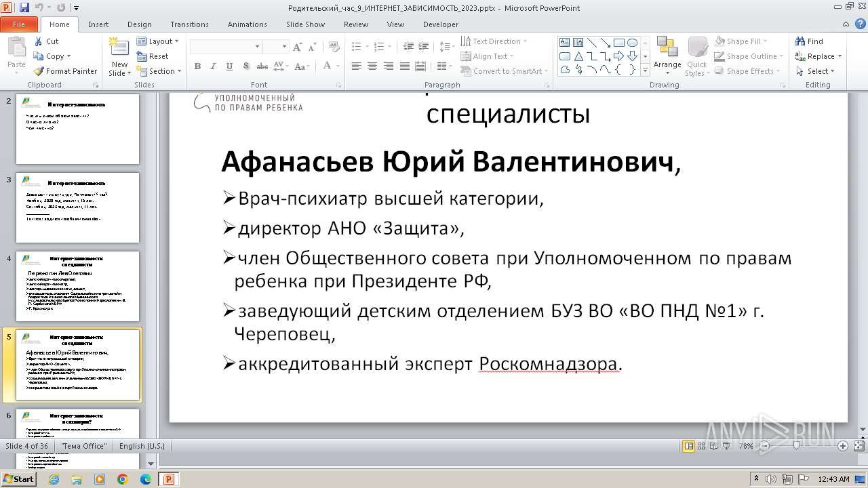Open Layout dropdown
The height and width of the screenshot is (488, 868).
click(157, 41)
